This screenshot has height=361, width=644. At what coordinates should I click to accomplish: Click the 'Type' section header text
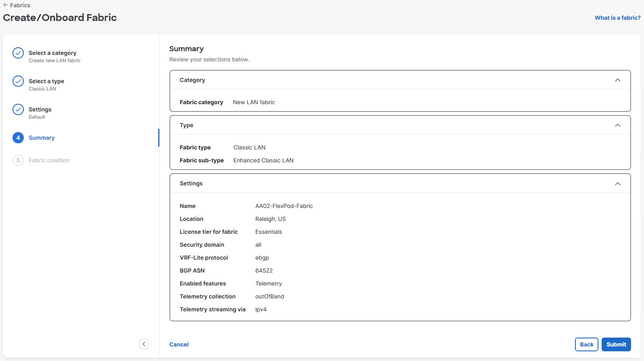186,125
